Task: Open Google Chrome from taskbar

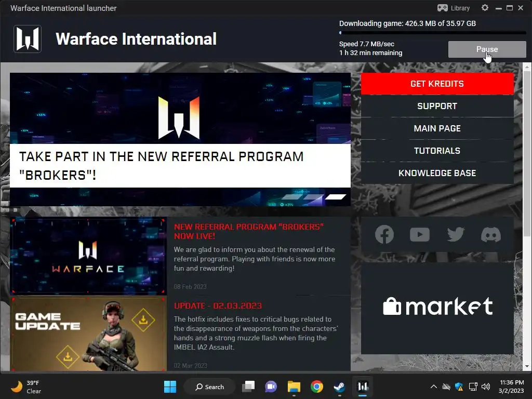Action: tap(317, 387)
